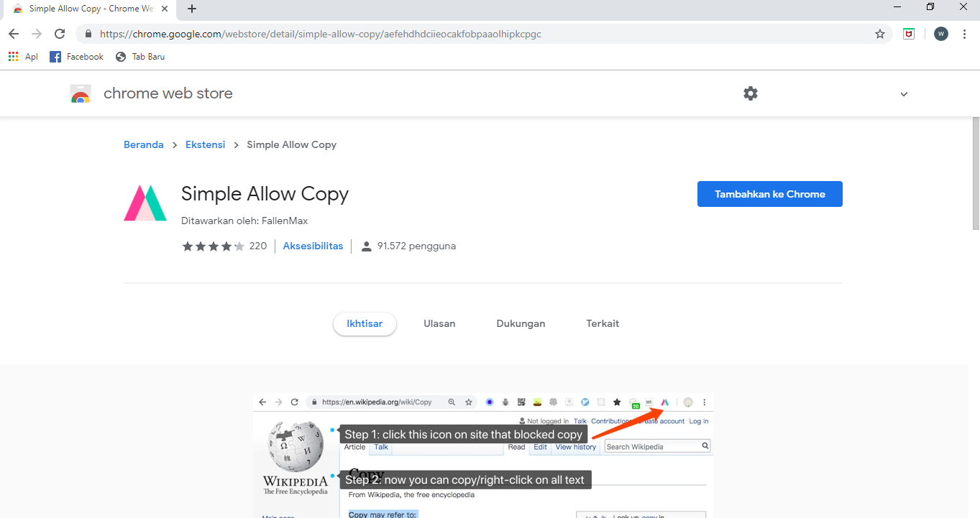View the Terkait tab
Image resolution: width=980 pixels, height=518 pixels.
click(603, 323)
